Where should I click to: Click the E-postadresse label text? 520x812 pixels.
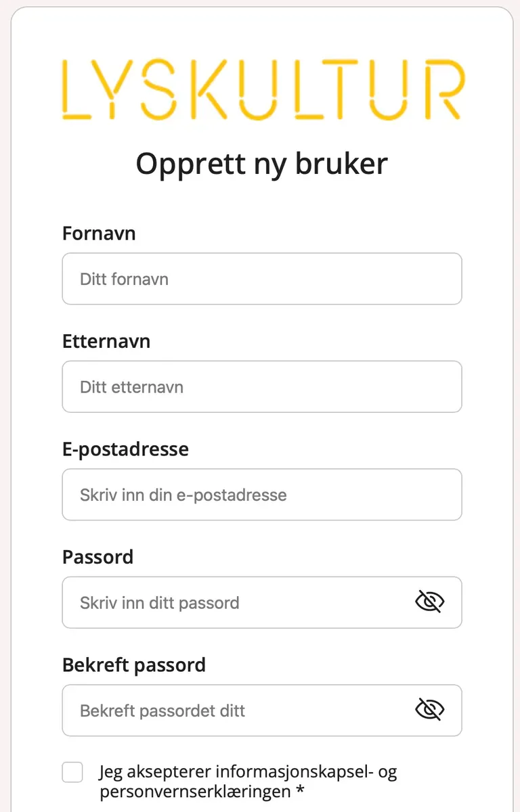(x=125, y=449)
